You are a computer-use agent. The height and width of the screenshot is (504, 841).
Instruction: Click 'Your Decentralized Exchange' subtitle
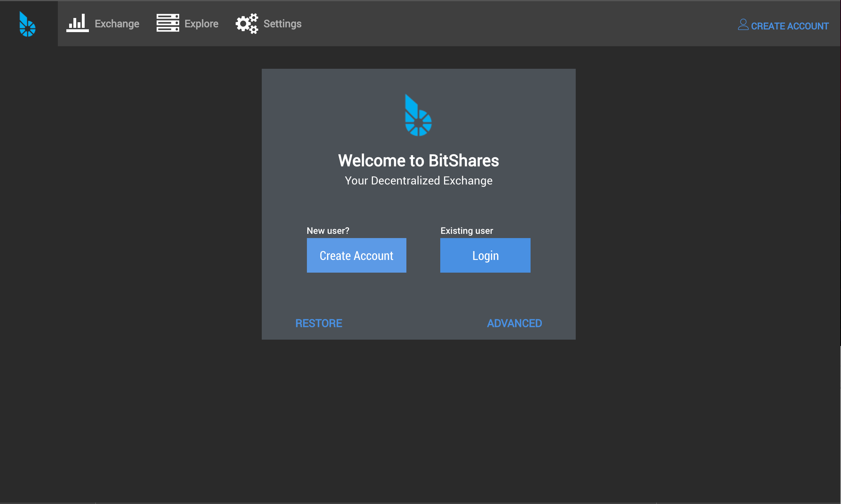(418, 181)
